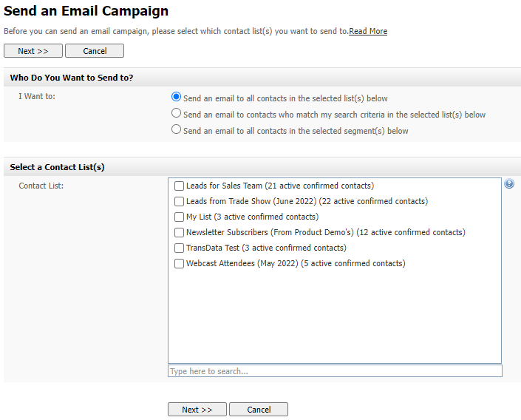The image size is (521, 420).
Task: Tick the Webcast Attendees (May 2022) checkbox
Action: click(x=180, y=263)
